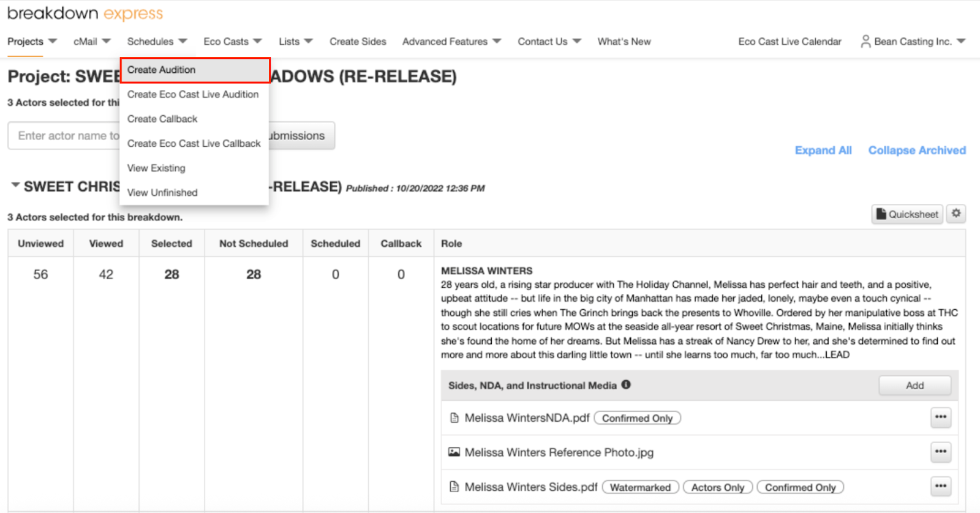Open Bean Casting Inc. account menu

click(913, 42)
